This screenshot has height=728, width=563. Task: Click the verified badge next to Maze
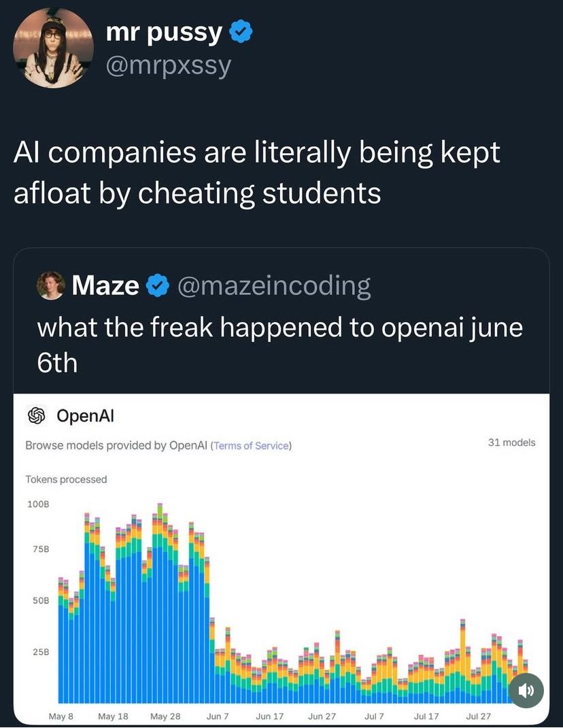point(158,286)
